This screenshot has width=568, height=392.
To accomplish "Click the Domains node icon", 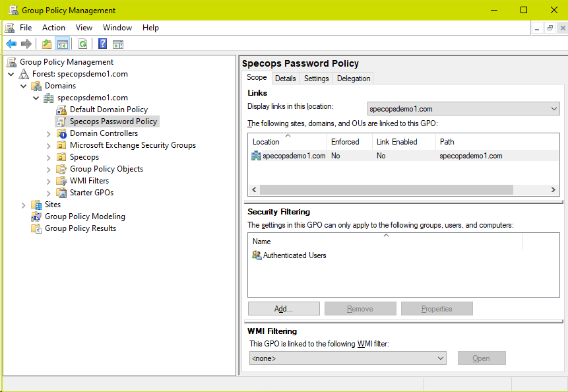I will tap(36, 86).
